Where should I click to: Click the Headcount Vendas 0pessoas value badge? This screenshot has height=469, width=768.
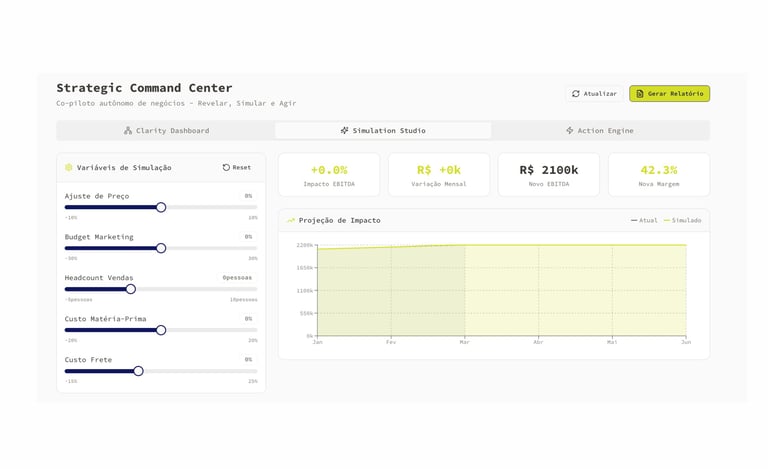point(237,278)
